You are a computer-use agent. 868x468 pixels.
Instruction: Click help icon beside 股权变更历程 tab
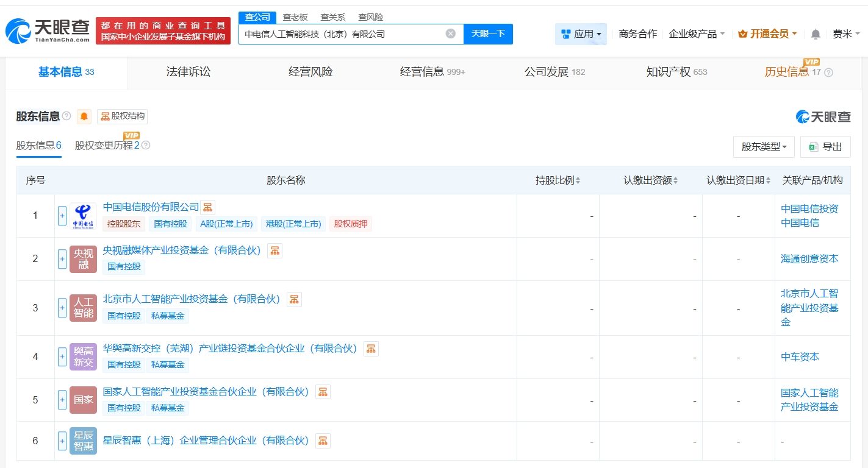[146, 146]
